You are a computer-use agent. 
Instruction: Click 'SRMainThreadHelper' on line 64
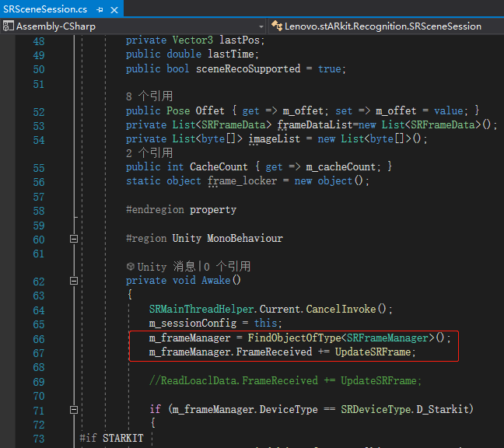[x=201, y=309]
